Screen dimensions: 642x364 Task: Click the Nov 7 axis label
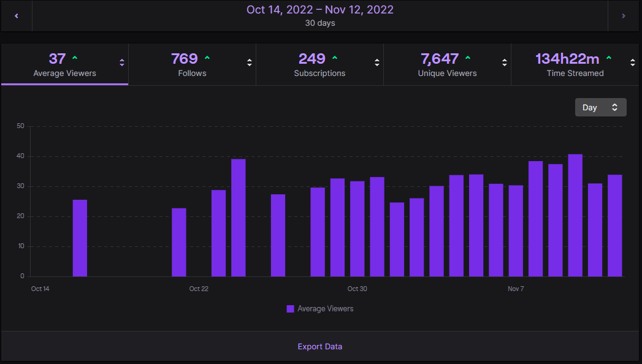516,289
